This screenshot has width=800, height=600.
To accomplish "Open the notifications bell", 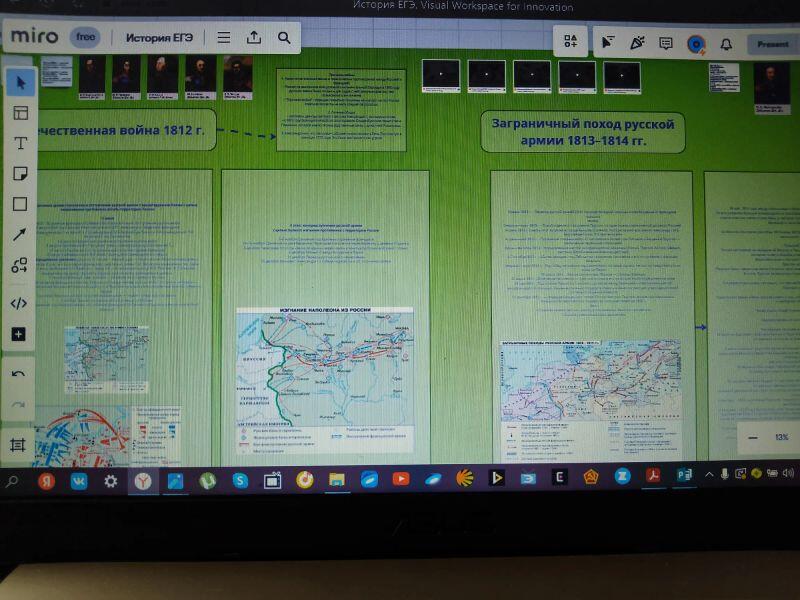I will [x=726, y=44].
